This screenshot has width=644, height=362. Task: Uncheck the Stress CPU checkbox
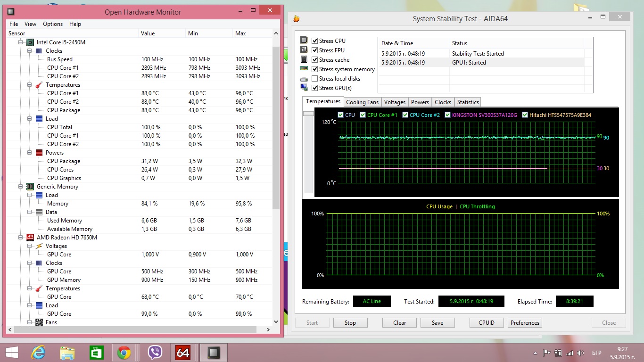(314, 41)
